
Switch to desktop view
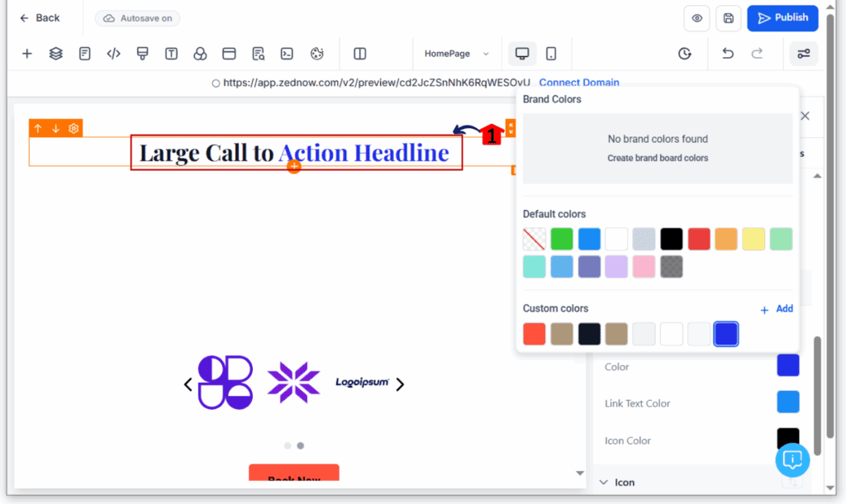(522, 54)
